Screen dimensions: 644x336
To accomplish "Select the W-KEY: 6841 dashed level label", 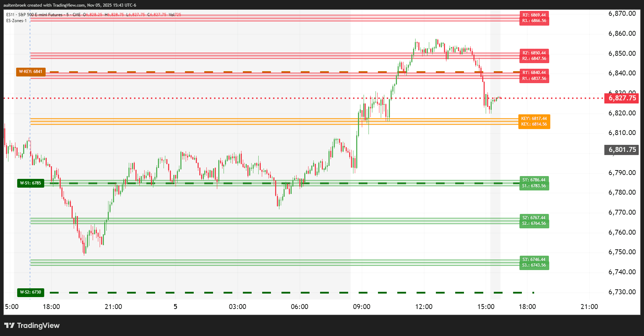I will coord(31,71).
